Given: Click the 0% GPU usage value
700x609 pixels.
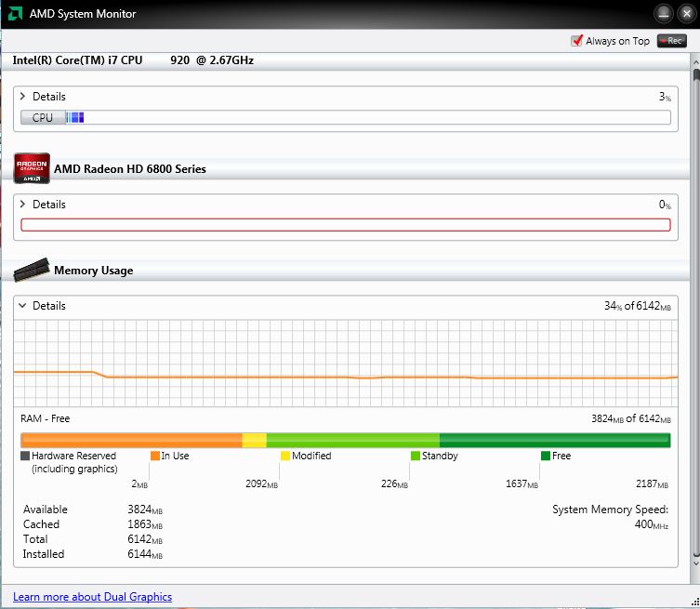Looking at the screenshot, I should coord(665,205).
